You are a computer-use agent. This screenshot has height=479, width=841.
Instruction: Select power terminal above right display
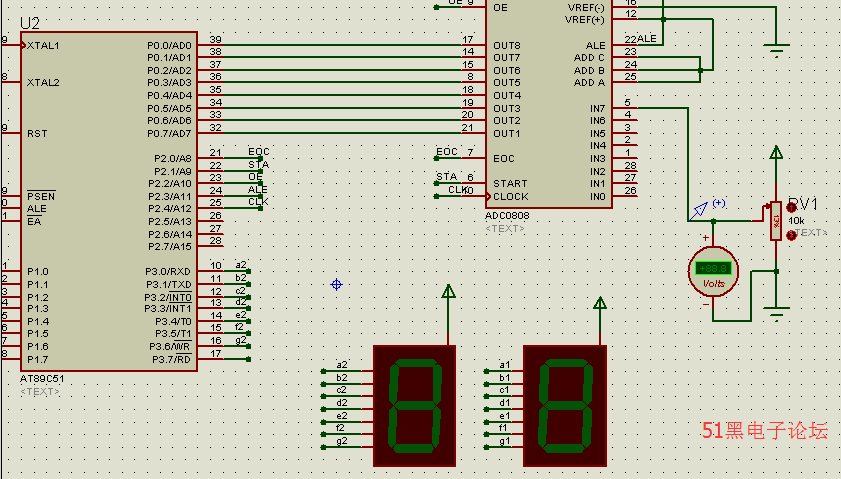click(600, 304)
